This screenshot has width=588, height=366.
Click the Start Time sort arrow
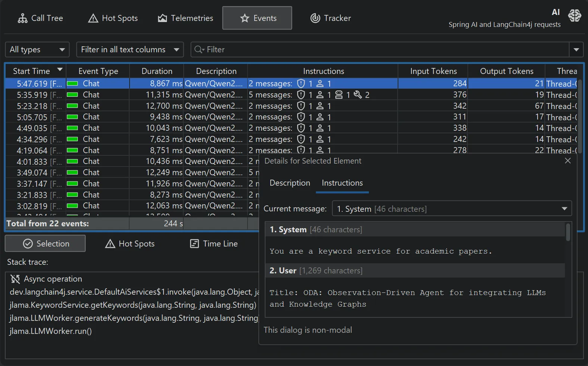(60, 70)
